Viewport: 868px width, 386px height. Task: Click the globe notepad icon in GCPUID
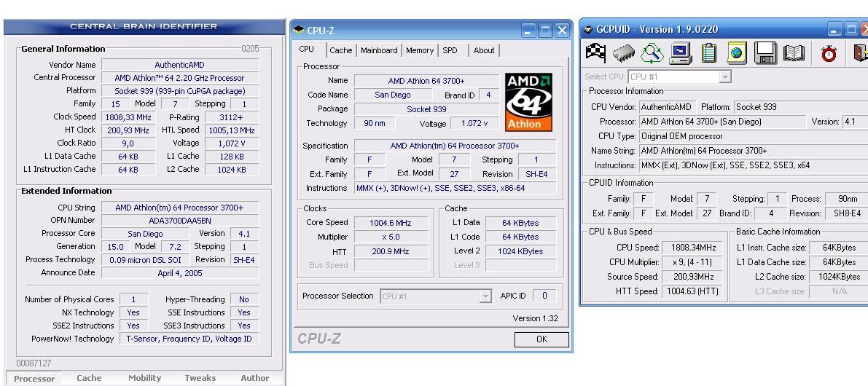click(737, 53)
